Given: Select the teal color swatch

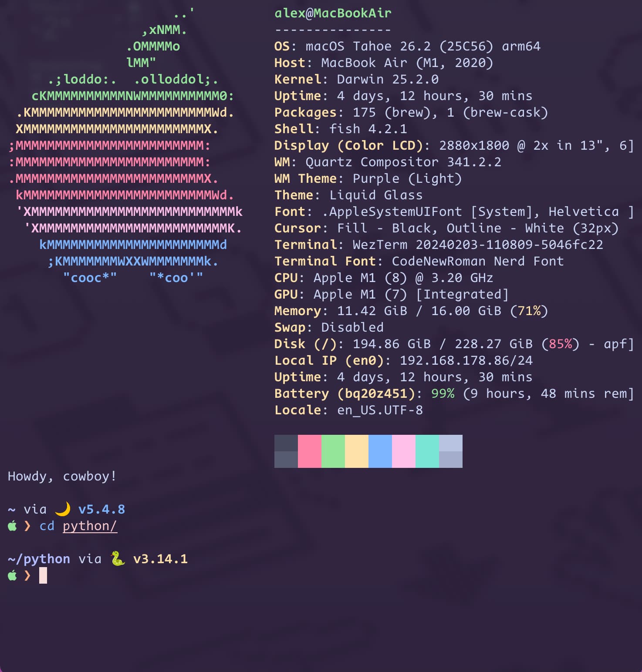Looking at the screenshot, I should [427, 451].
